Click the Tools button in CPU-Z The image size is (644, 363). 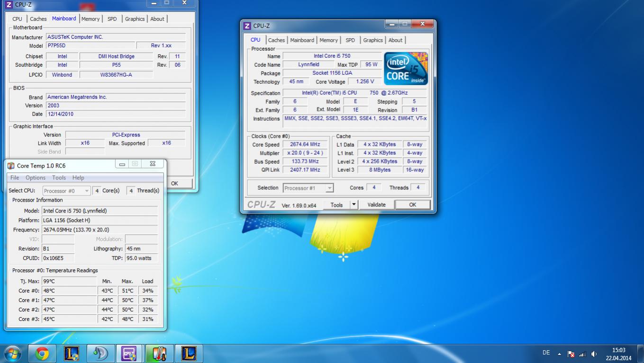pyautogui.click(x=336, y=205)
